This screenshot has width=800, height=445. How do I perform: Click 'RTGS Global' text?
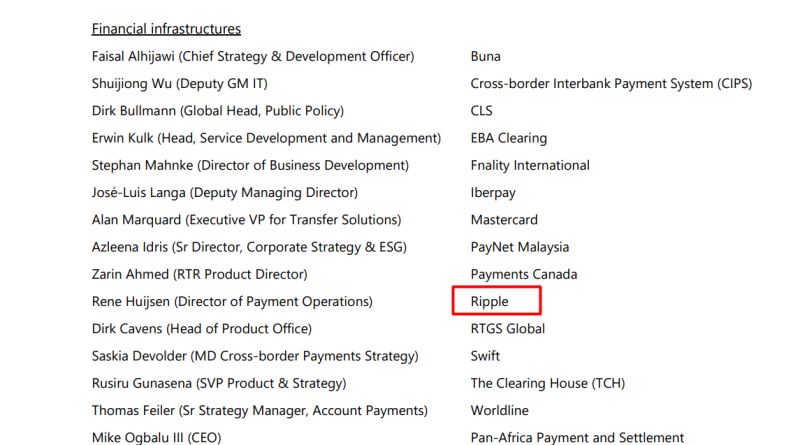508,329
